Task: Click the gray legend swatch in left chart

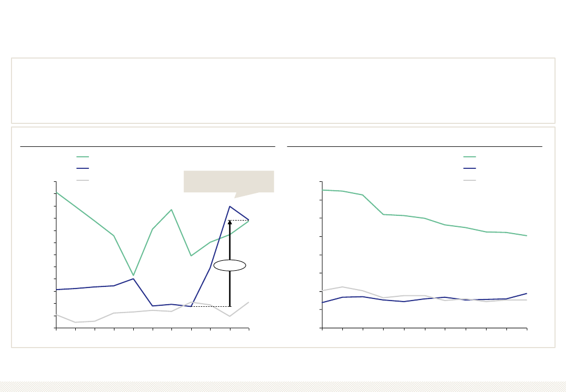Action: [83, 180]
